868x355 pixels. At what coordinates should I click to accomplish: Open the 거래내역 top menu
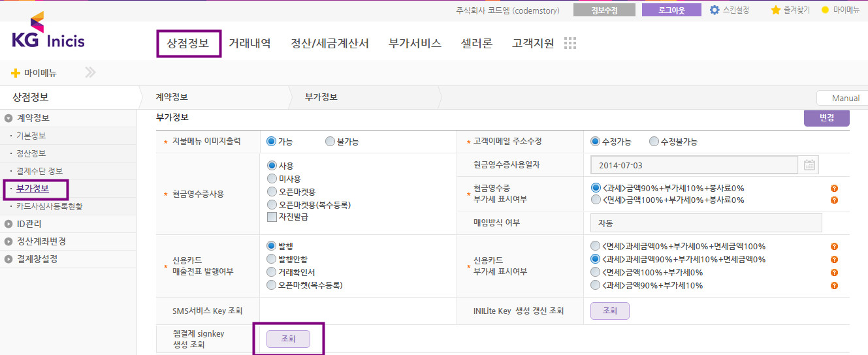[249, 44]
